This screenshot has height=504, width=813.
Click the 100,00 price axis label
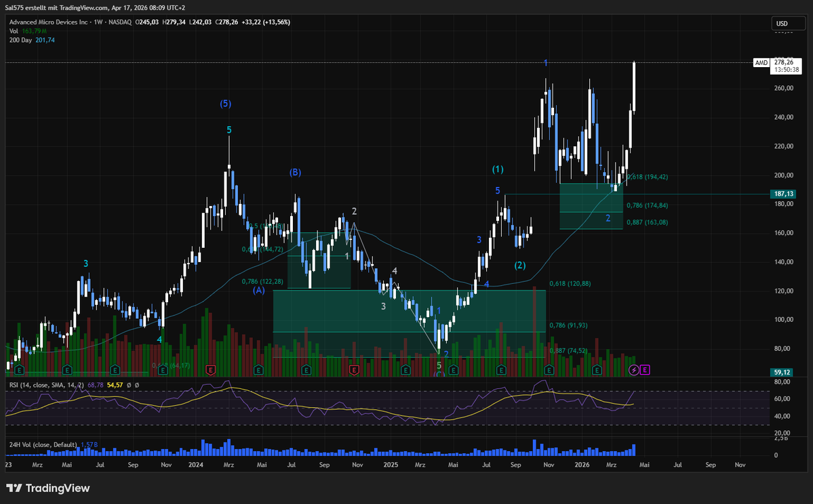(x=783, y=320)
